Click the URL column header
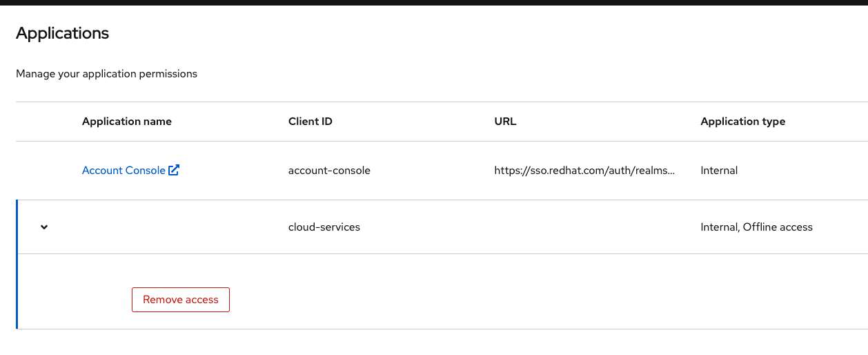Viewport: 868px width, 355px height. [x=505, y=122]
